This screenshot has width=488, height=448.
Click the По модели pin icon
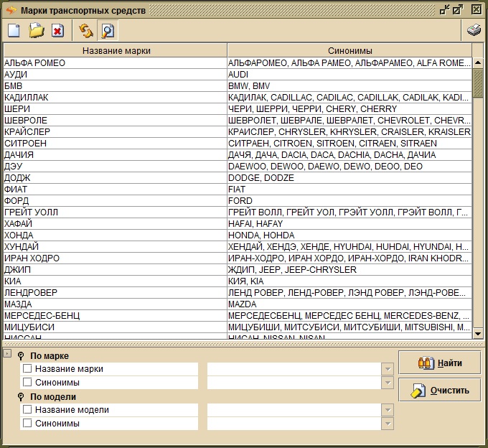pyautogui.click(x=21, y=397)
